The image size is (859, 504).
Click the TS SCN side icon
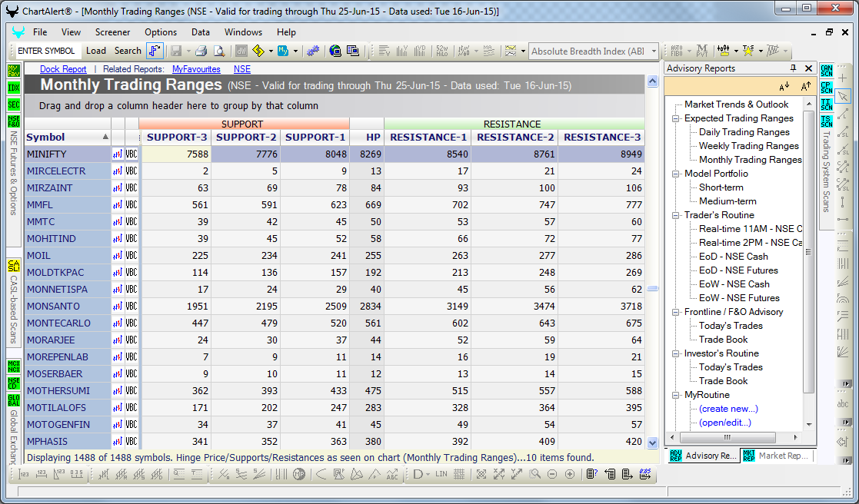coord(826,121)
